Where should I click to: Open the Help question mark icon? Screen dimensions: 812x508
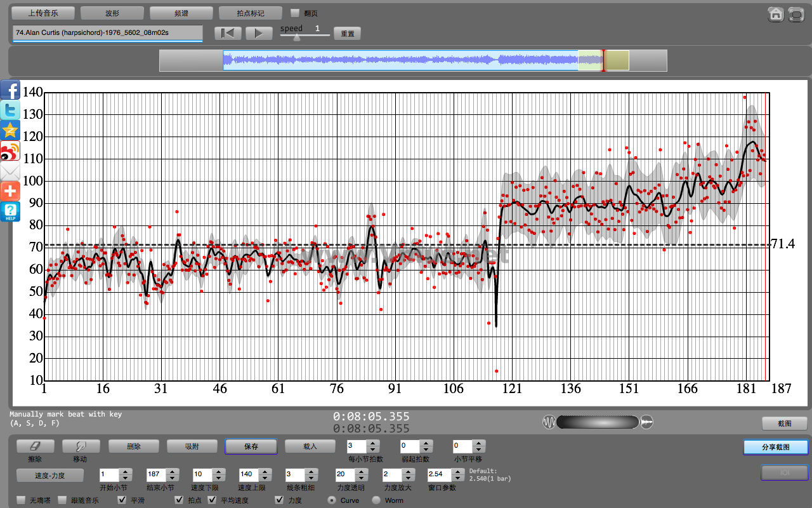10,211
